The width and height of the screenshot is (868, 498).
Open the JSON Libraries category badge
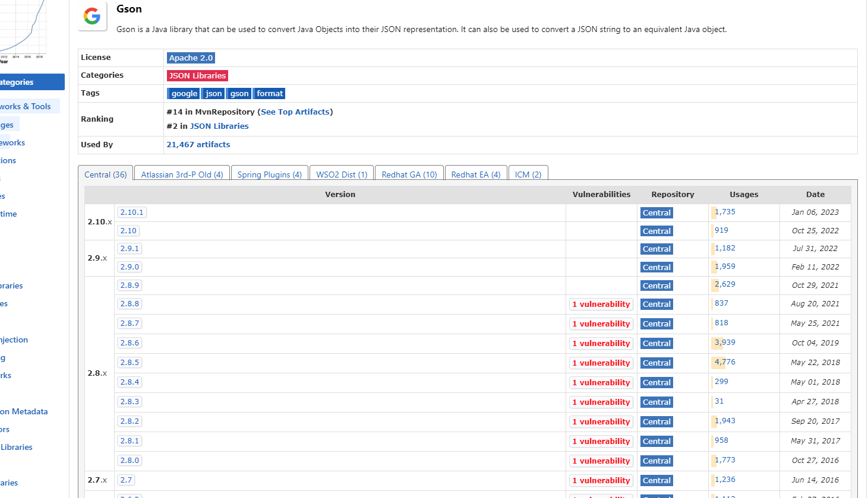[197, 75]
